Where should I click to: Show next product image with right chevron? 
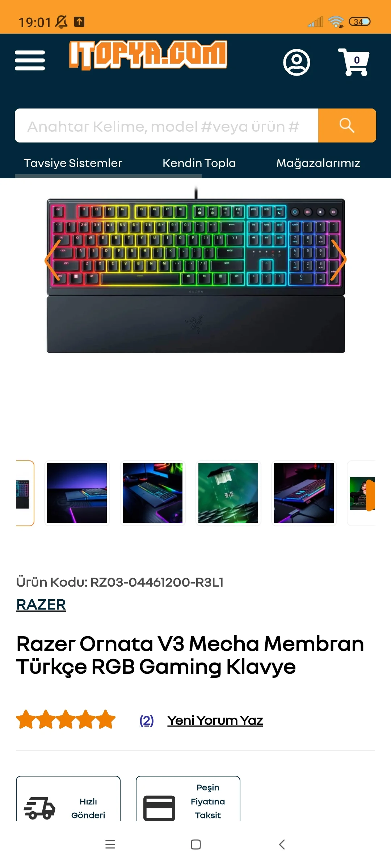tap(339, 260)
